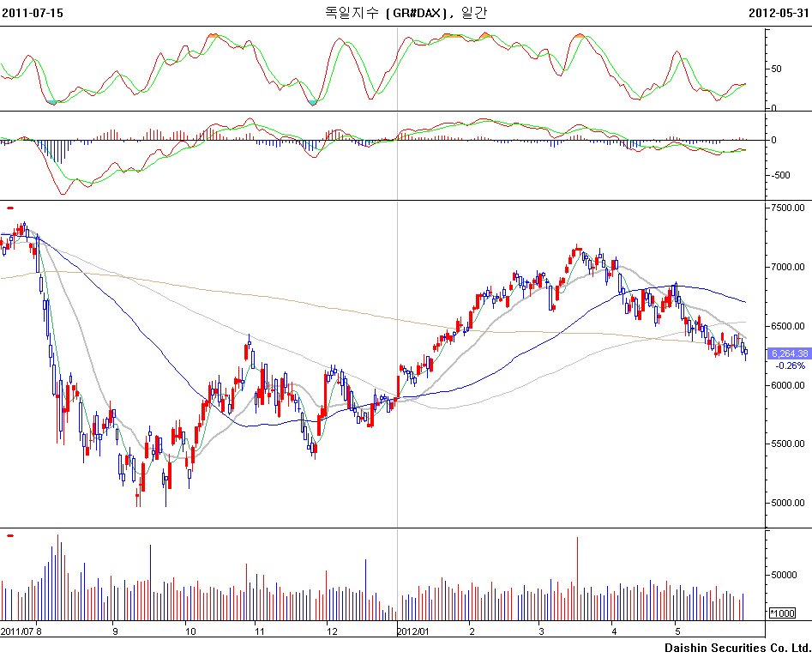Click the 2012/01 label on the time axis

[412, 631]
